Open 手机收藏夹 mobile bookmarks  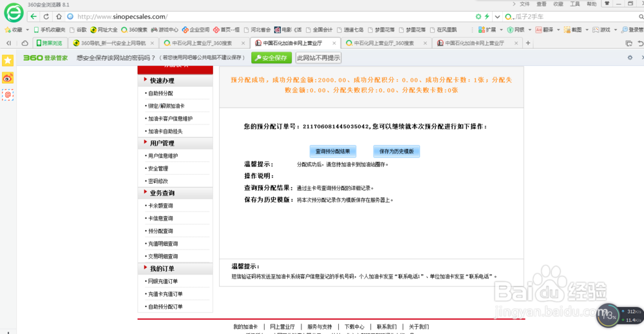50,30
